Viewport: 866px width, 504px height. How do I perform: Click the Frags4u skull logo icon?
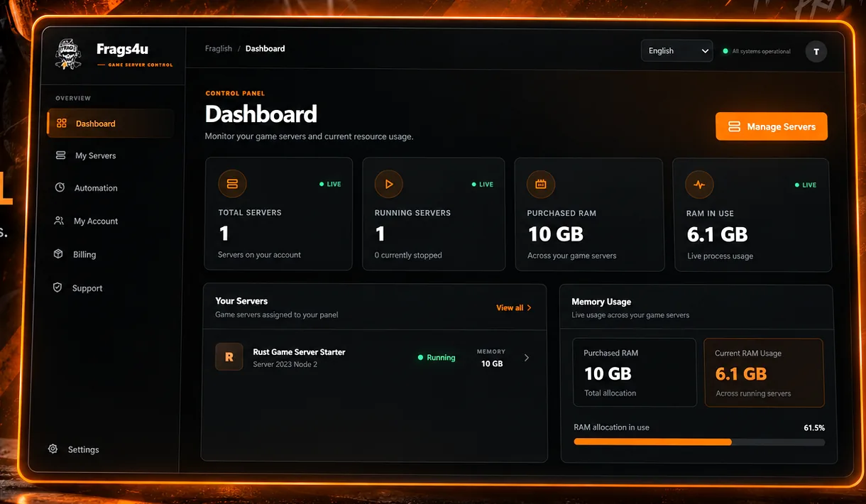68,55
